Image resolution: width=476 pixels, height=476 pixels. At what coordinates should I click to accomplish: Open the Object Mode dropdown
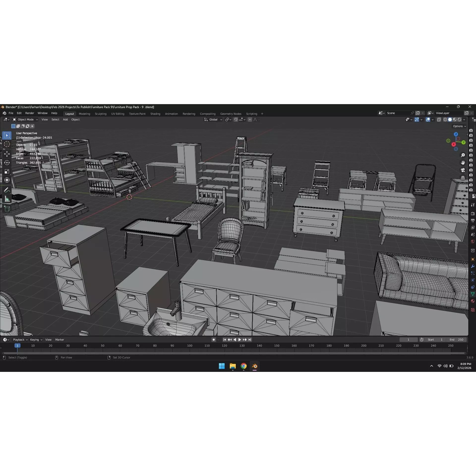[25, 119]
